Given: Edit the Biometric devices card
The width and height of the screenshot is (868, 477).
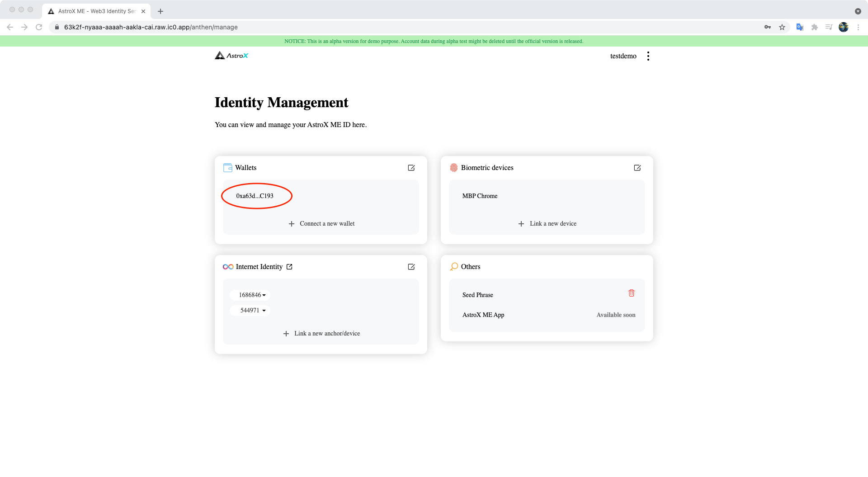Looking at the screenshot, I should click(x=637, y=168).
